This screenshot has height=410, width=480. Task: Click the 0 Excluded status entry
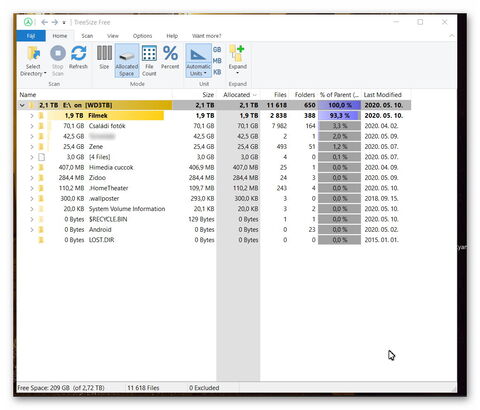click(204, 388)
